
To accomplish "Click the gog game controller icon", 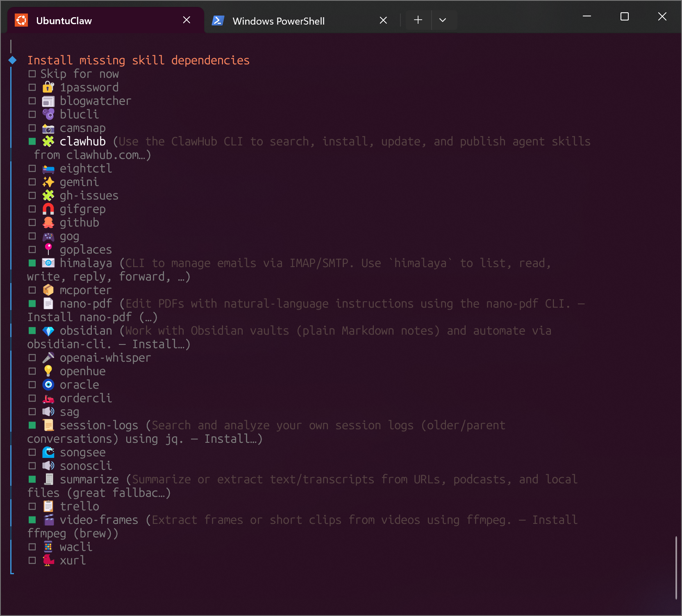I will coord(48,236).
